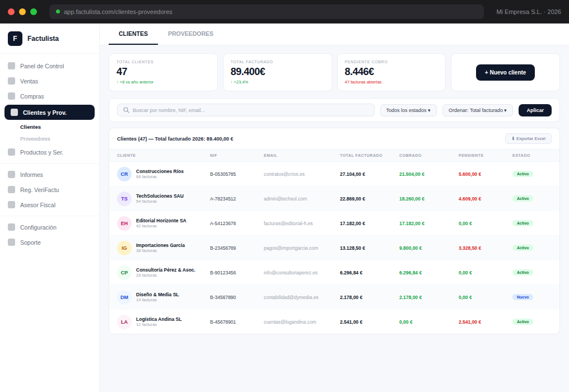
Task: Click the Aplicar button
Action: 535,110
